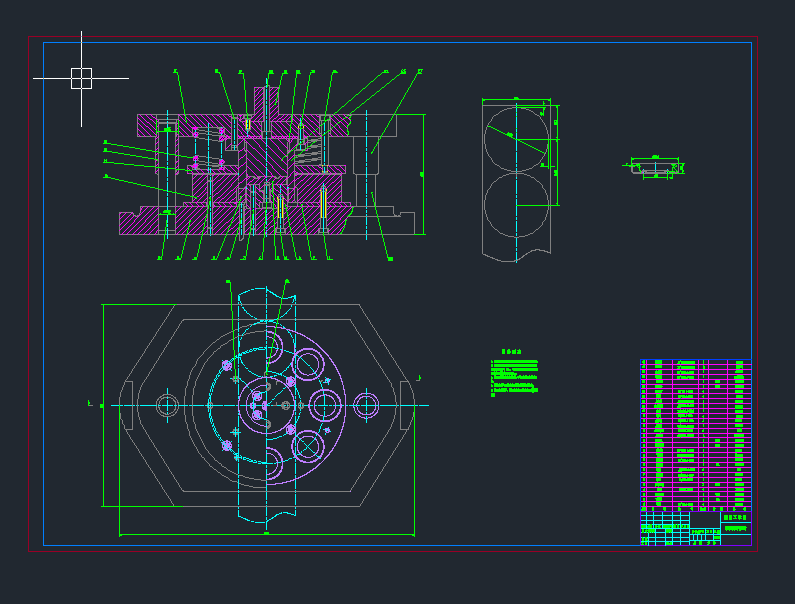Click the vertical height dimension beside section view
The image size is (795, 604).
pos(423,174)
